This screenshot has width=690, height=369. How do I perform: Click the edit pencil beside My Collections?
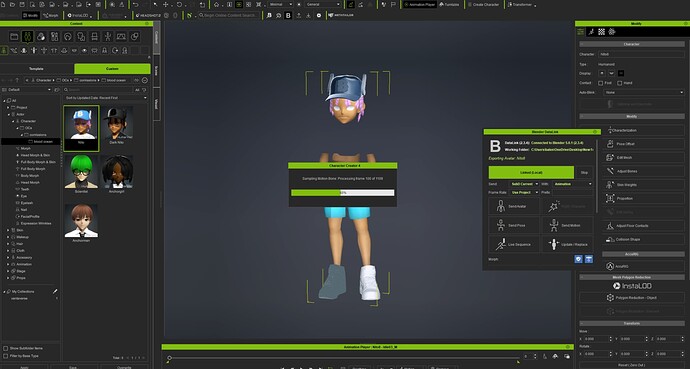pos(55,291)
